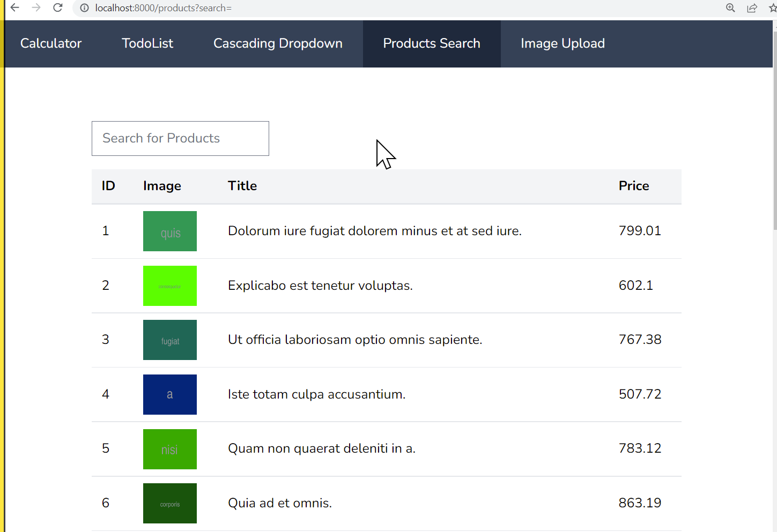Open the site information icon
Image resolution: width=777 pixels, height=532 pixels.
point(84,8)
